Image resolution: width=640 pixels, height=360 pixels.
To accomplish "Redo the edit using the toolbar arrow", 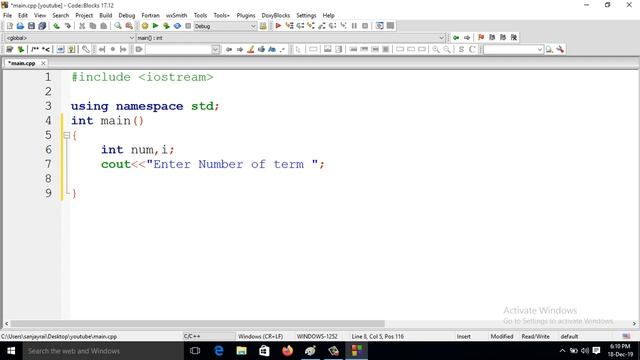I will tap(67, 26).
